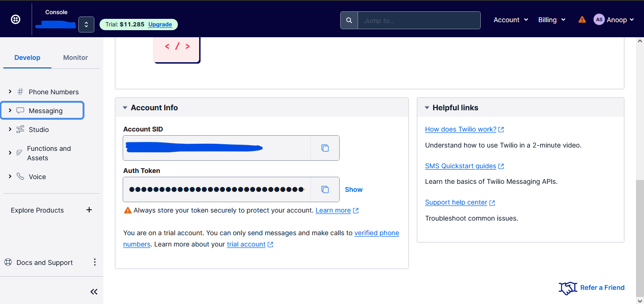Open Functions and Assets in sidebar
This screenshot has height=304, width=644.
pyautogui.click(x=49, y=153)
